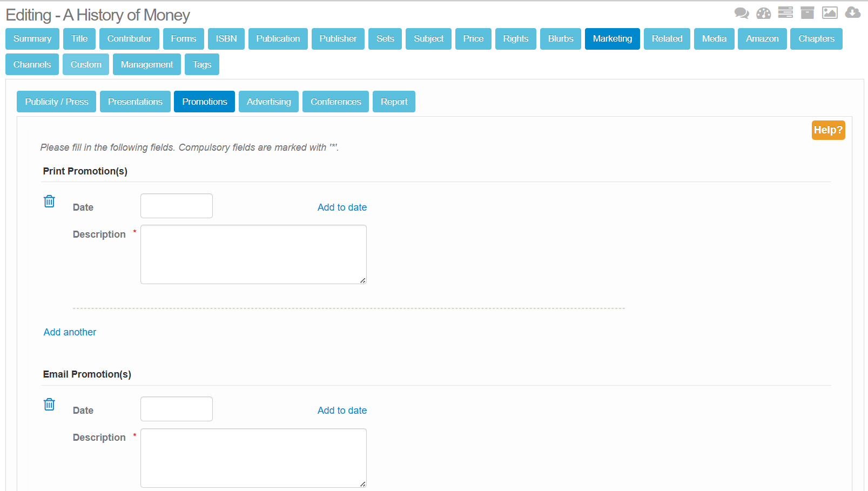Open the Report sub-tab

[394, 102]
